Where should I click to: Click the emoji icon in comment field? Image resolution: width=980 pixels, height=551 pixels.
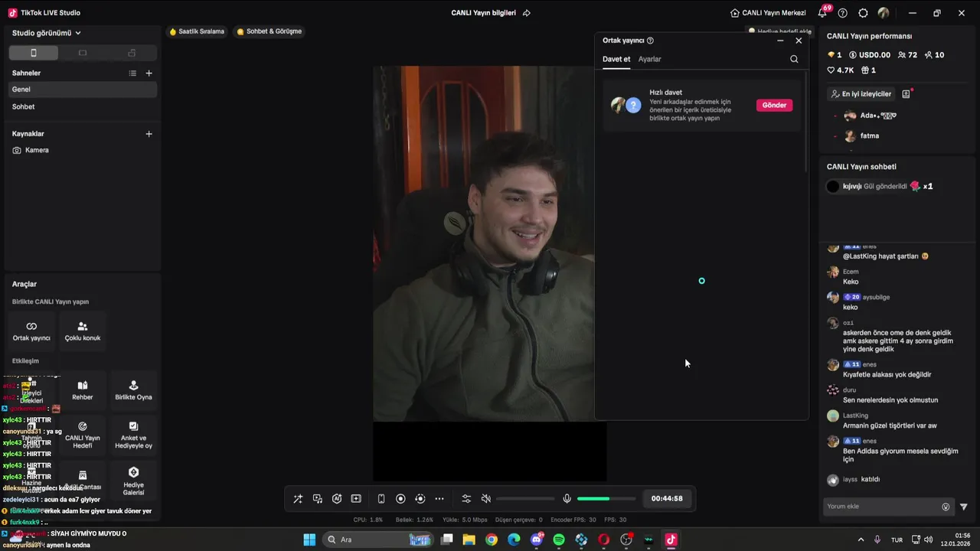point(946,507)
